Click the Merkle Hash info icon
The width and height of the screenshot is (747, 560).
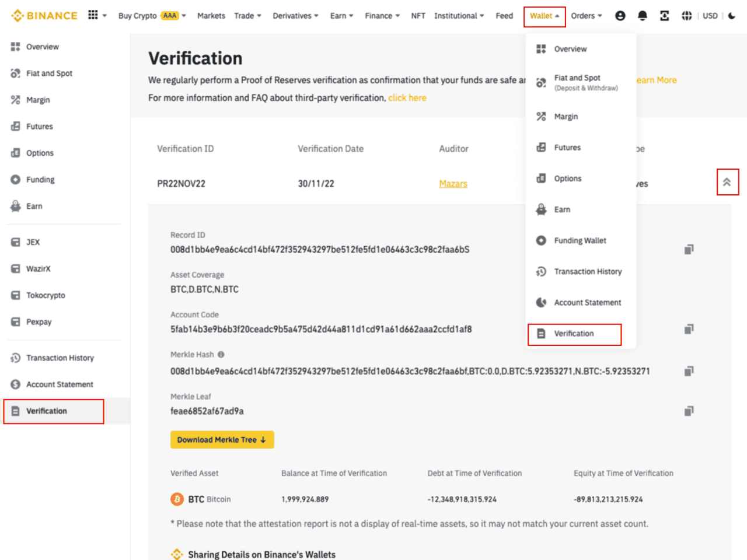click(x=221, y=355)
